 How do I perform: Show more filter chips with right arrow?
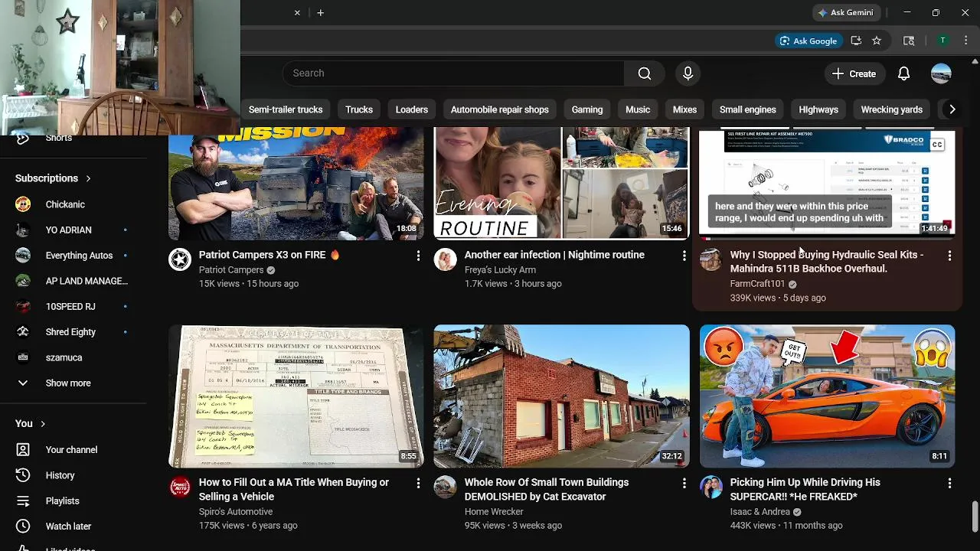(x=952, y=109)
